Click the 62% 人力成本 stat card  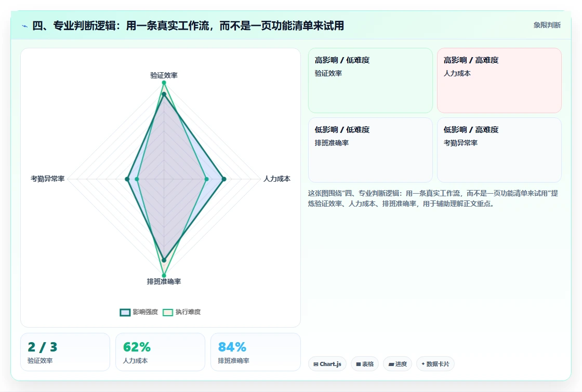click(x=161, y=352)
